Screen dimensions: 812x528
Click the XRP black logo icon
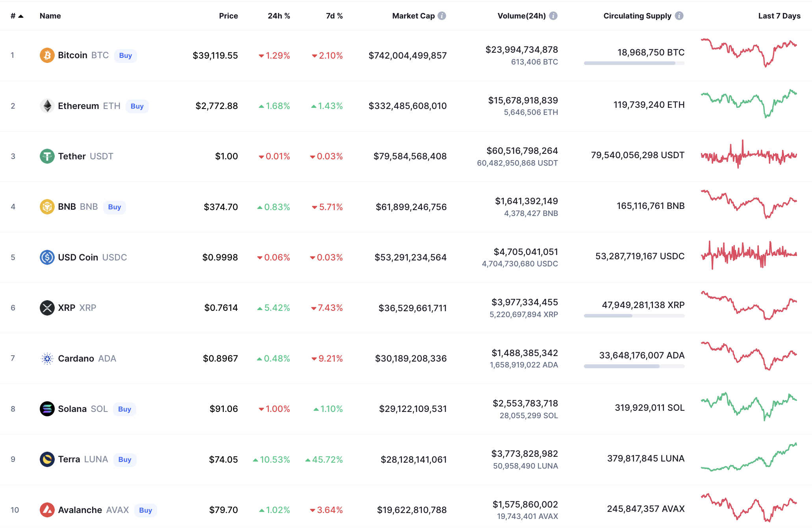click(x=47, y=308)
